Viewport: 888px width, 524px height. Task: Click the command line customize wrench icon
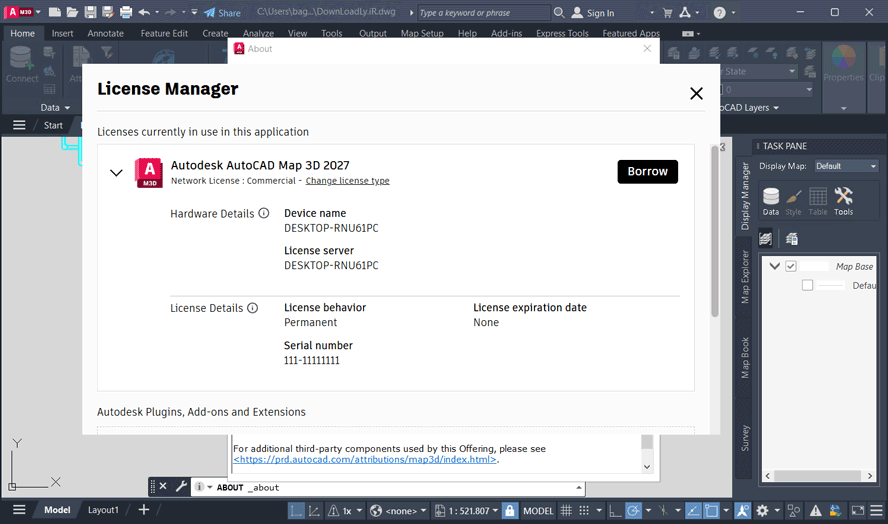coord(181,486)
